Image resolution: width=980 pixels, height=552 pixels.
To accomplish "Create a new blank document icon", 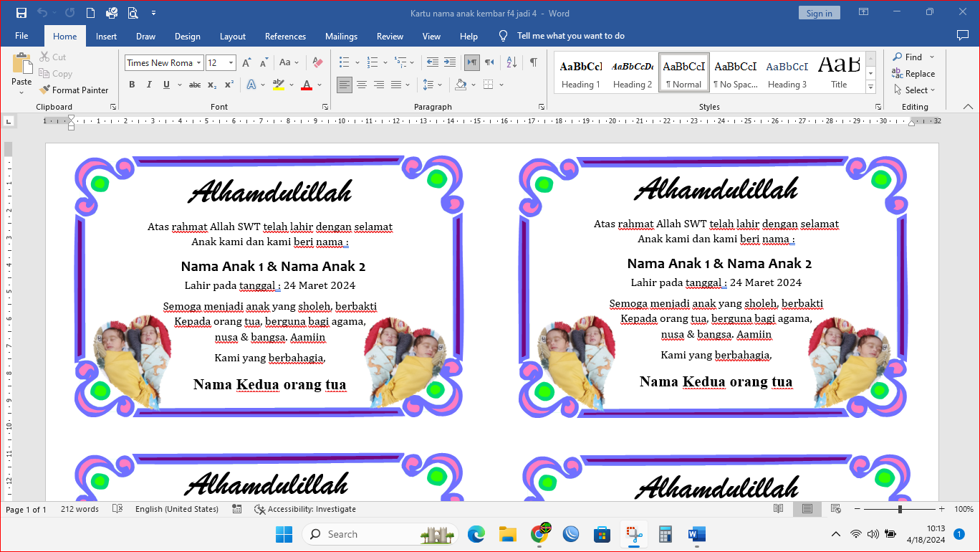I will point(90,13).
